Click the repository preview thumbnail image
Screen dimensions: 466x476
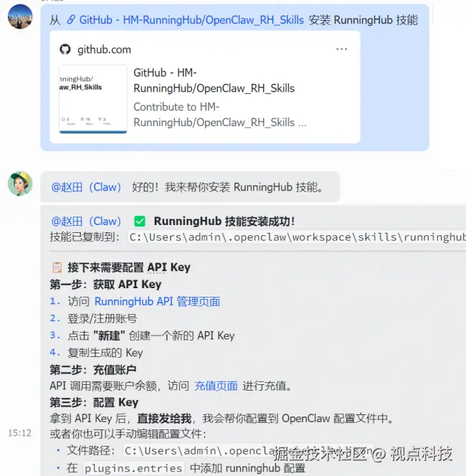93,99
